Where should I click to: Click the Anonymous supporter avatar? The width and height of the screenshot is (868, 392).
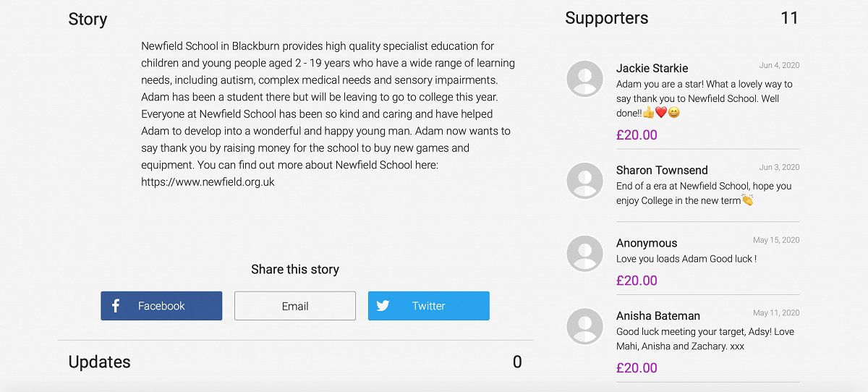(584, 253)
